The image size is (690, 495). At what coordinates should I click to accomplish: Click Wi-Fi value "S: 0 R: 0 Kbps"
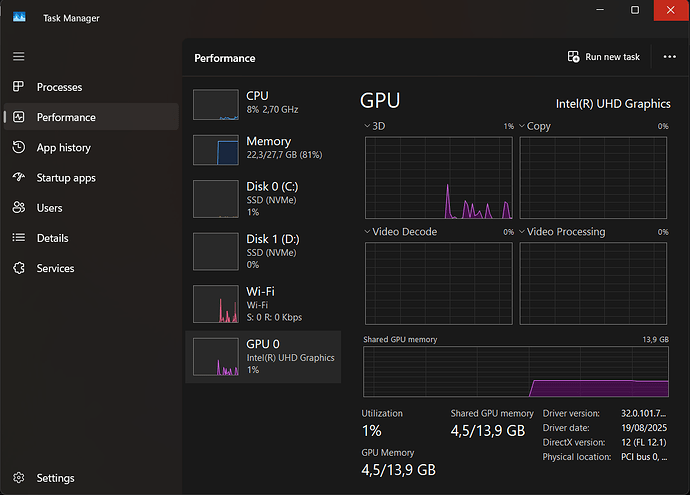274,317
